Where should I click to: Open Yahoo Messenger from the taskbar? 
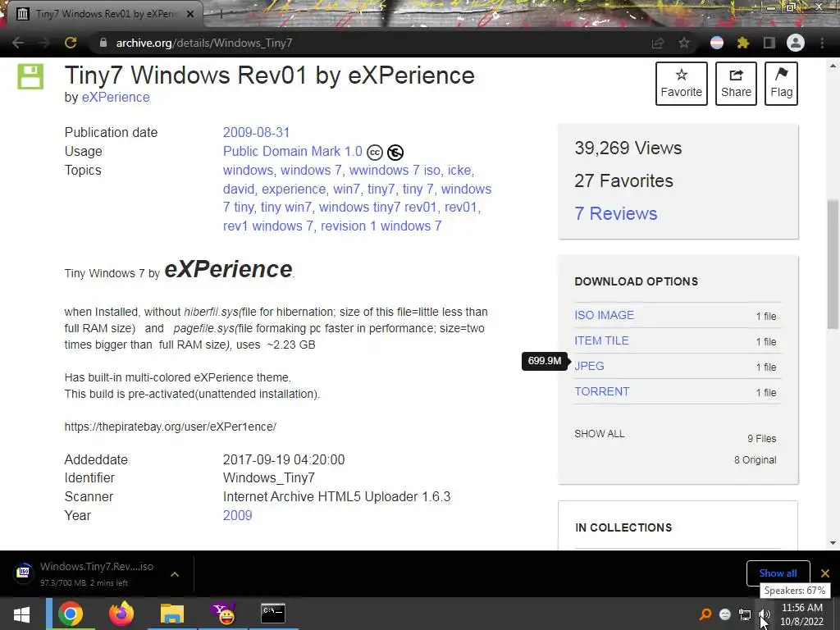click(223, 614)
